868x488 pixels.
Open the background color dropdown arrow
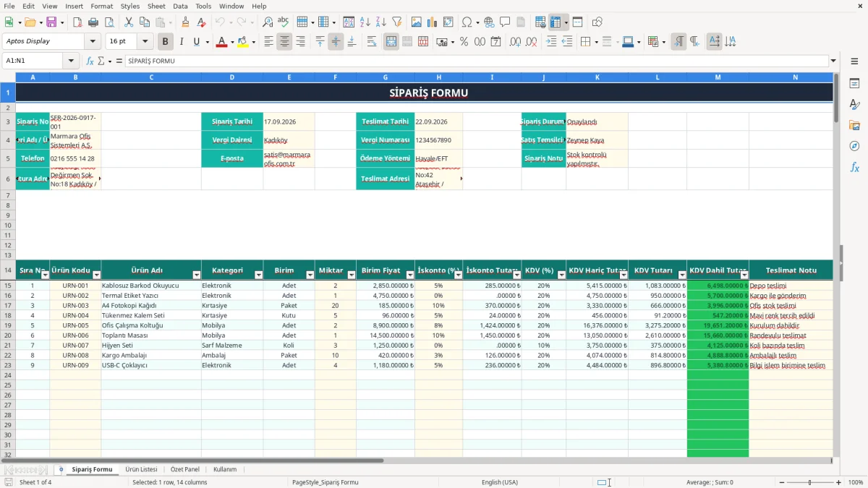point(254,42)
